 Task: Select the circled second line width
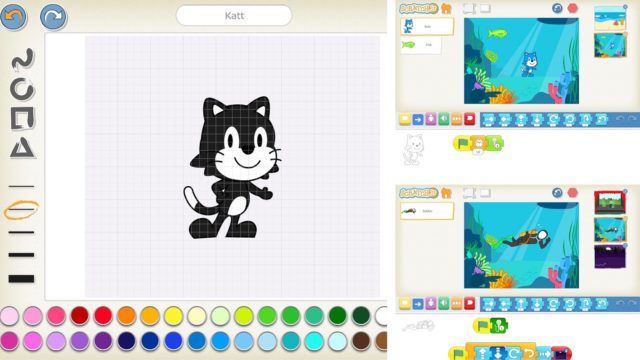[x=21, y=209]
